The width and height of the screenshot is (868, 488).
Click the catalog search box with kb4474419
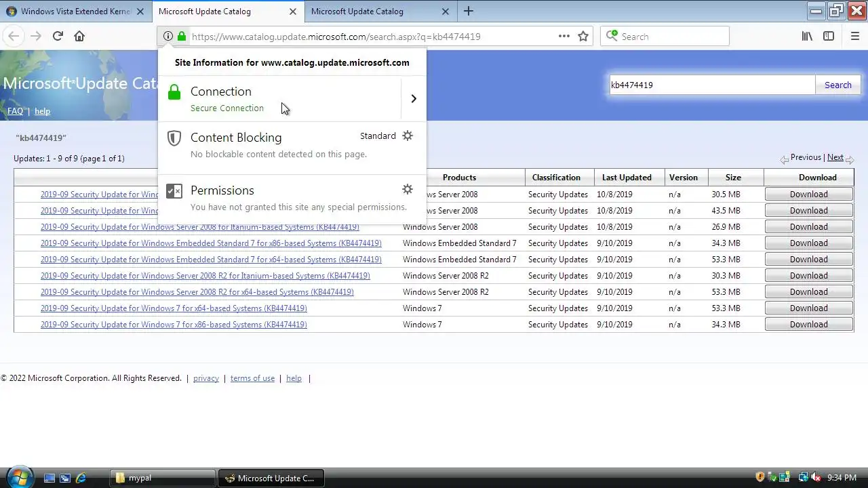pyautogui.click(x=712, y=85)
